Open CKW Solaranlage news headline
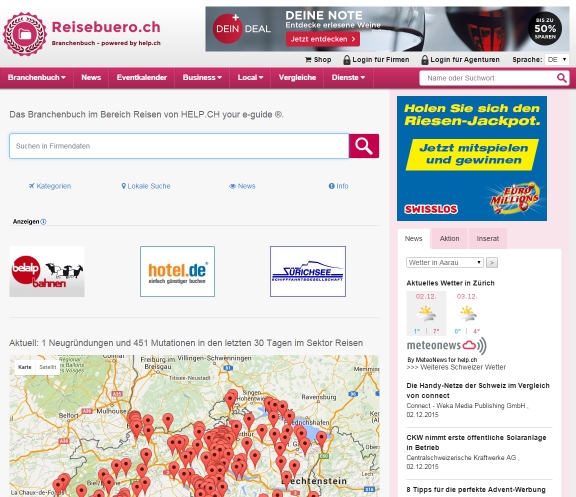Screen dimensions: 576x497 click(x=476, y=443)
